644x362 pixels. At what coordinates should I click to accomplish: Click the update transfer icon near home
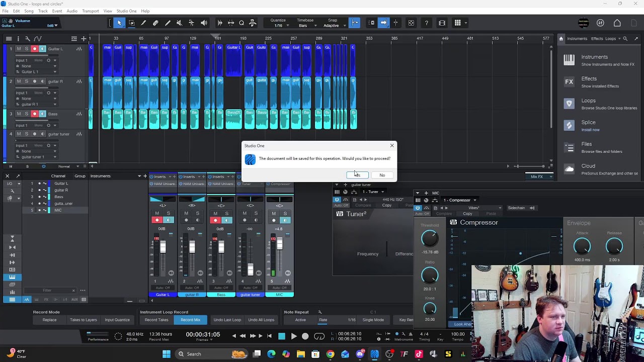[600, 23]
